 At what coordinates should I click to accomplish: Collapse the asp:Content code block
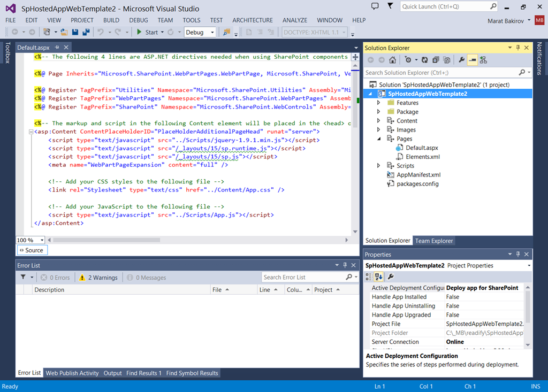[31, 132]
